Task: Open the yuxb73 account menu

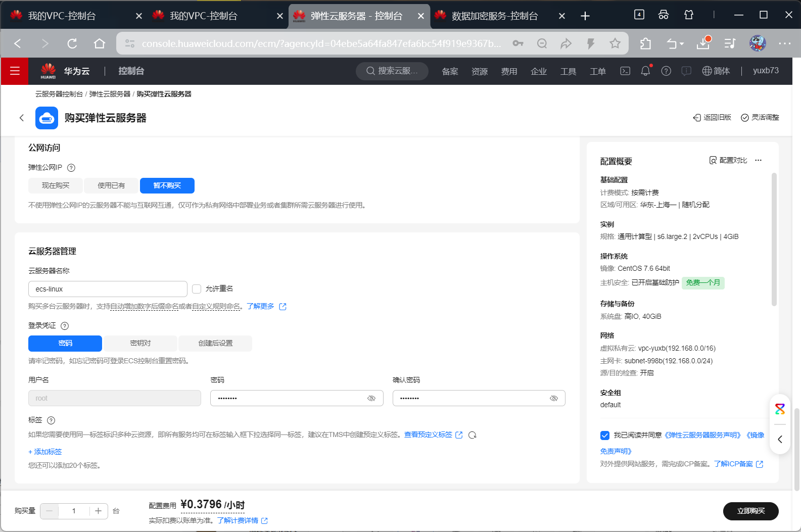Action: point(766,71)
